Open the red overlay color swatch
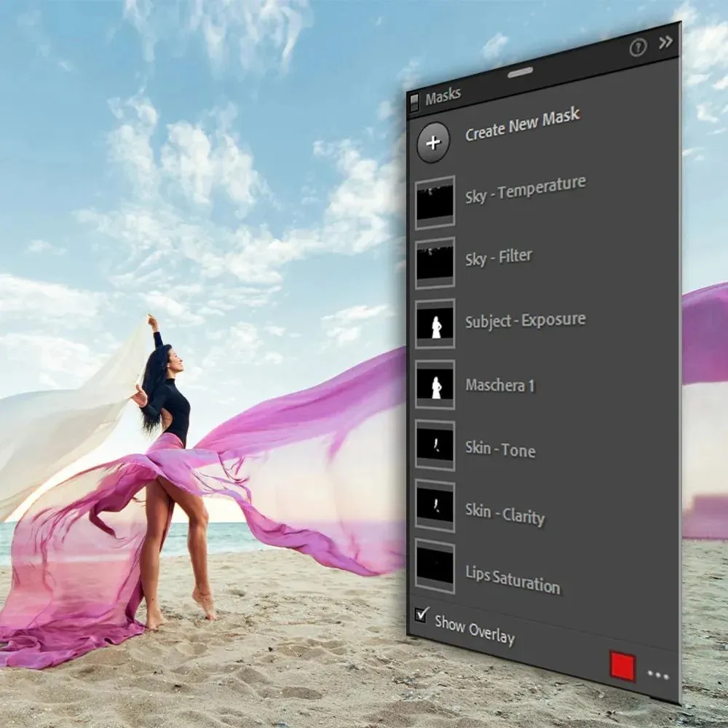This screenshot has height=728, width=728. [622, 667]
